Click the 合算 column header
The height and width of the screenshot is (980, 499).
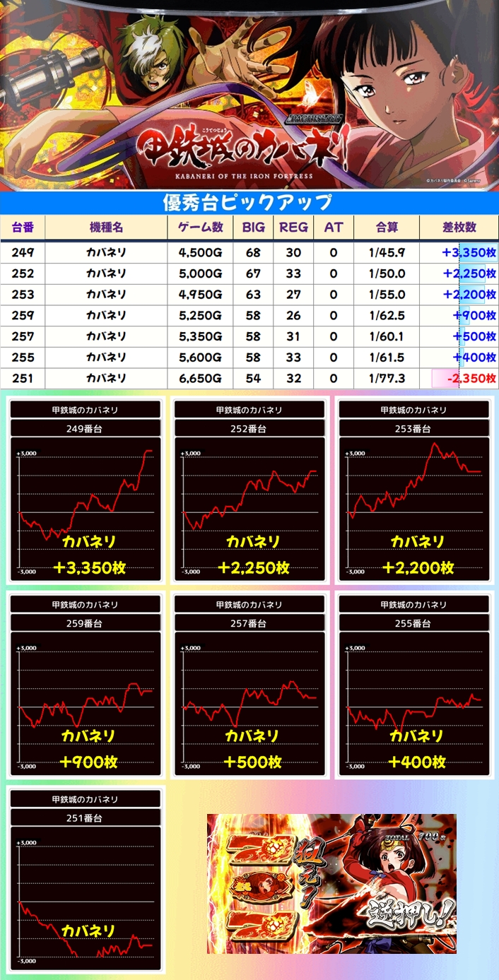point(387,228)
